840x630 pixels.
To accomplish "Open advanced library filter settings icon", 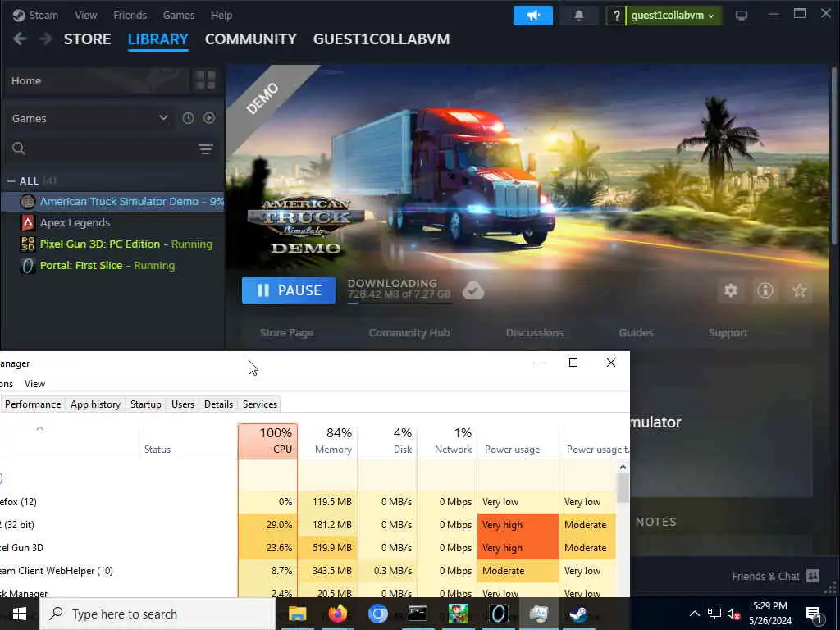I will tap(206, 149).
